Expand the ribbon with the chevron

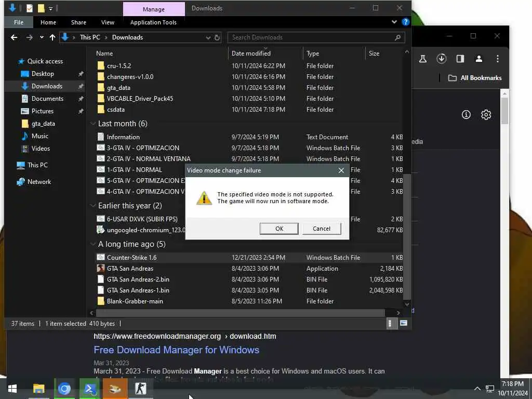coord(394,22)
